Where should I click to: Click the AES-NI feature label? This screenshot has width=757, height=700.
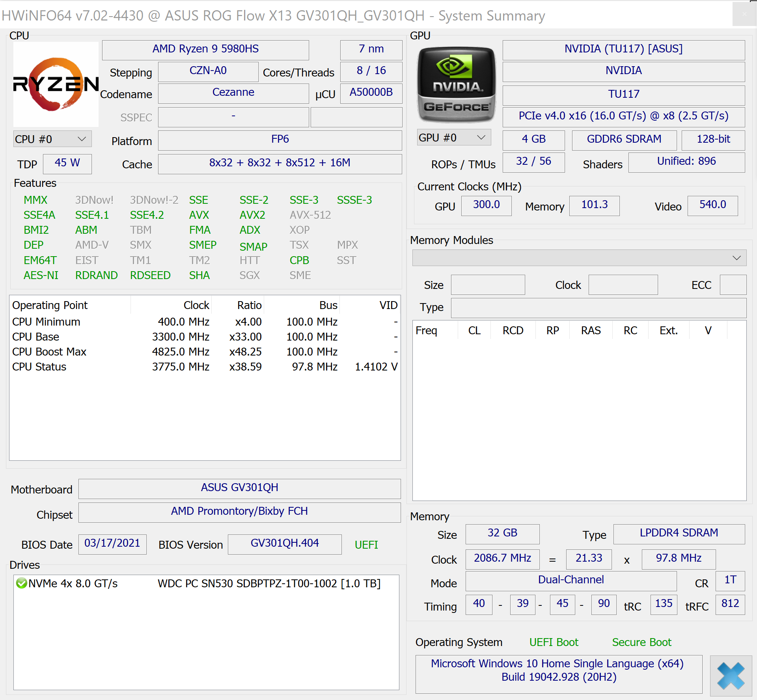41,275
